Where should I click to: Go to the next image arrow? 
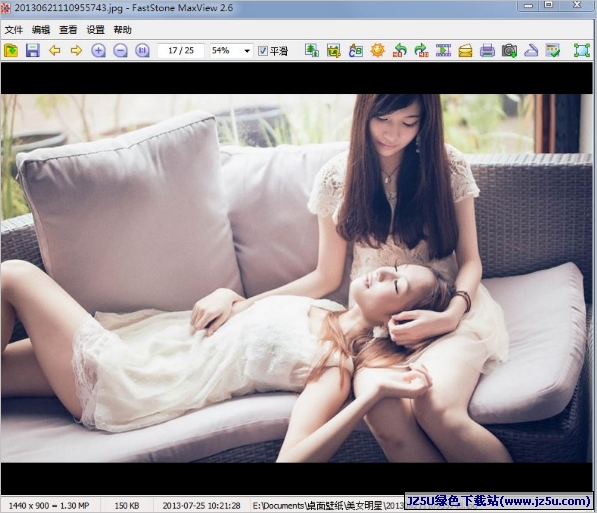click(x=76, y=50)
